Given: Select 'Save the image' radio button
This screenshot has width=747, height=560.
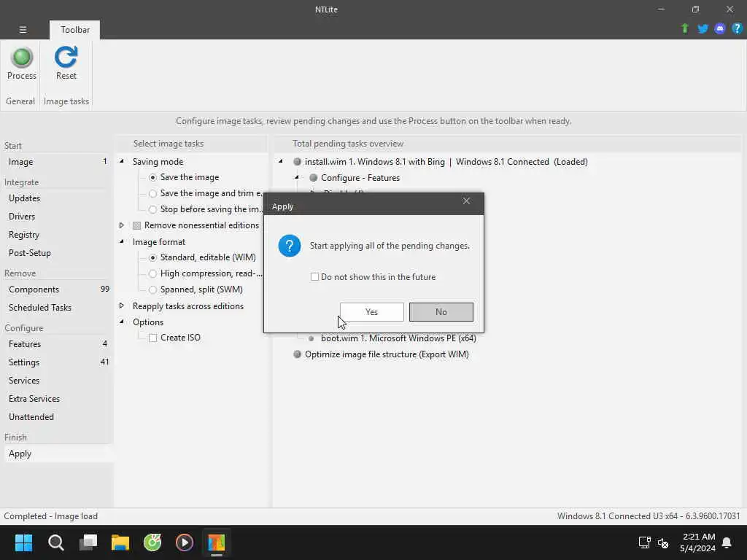Looking at the screenshot, I should [x=152, y=177].
